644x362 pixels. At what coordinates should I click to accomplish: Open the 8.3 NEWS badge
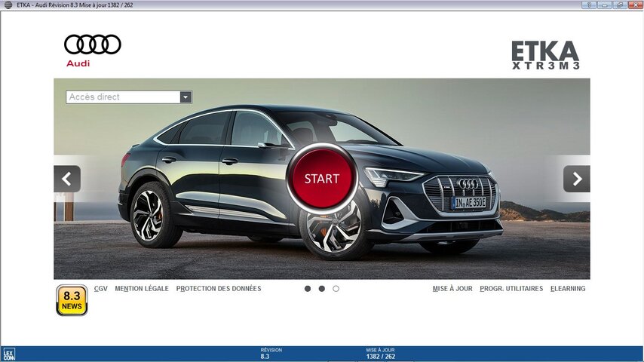click(x=72, y=300)
